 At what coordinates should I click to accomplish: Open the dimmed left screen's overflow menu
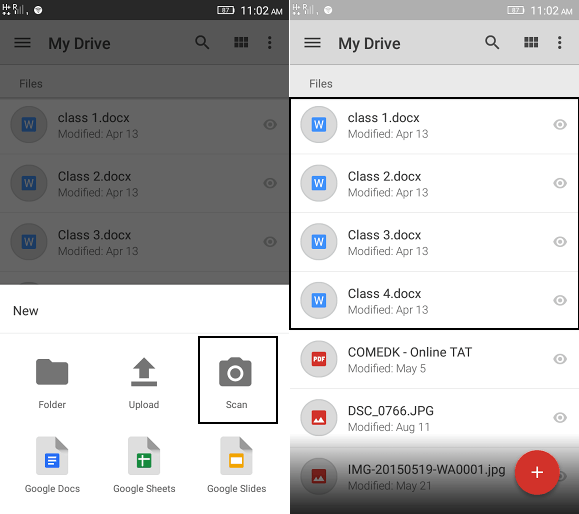[x=270, y=42]
